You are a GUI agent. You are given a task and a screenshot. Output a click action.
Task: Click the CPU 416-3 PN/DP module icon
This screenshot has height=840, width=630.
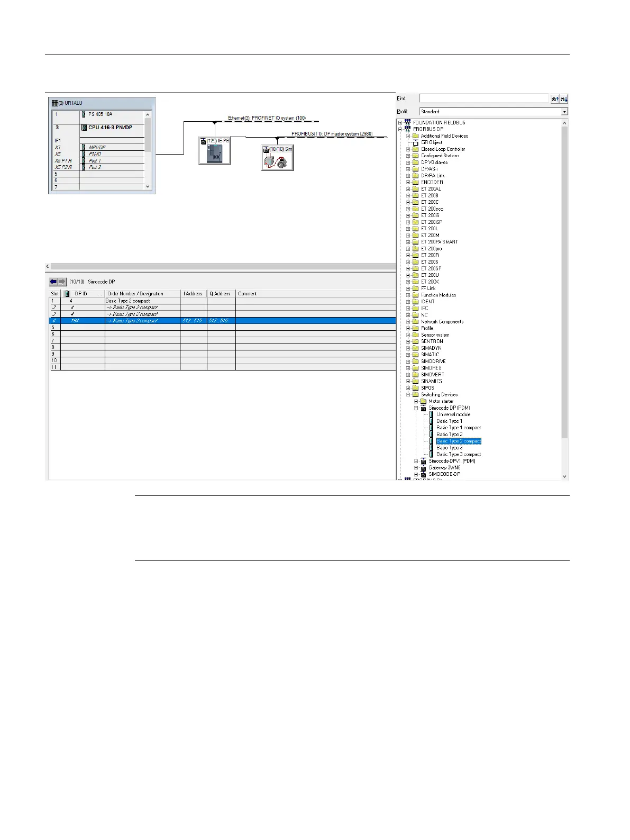(x=84, y=128)
